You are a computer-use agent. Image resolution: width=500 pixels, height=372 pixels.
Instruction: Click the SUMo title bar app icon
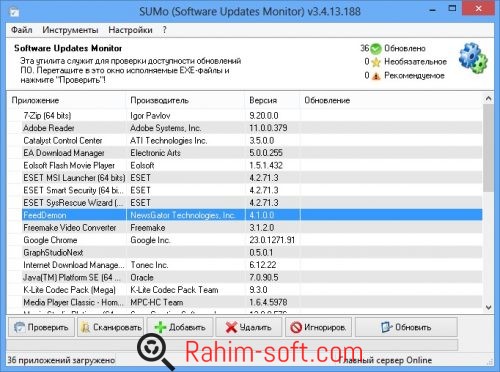[x=14, y=11]
